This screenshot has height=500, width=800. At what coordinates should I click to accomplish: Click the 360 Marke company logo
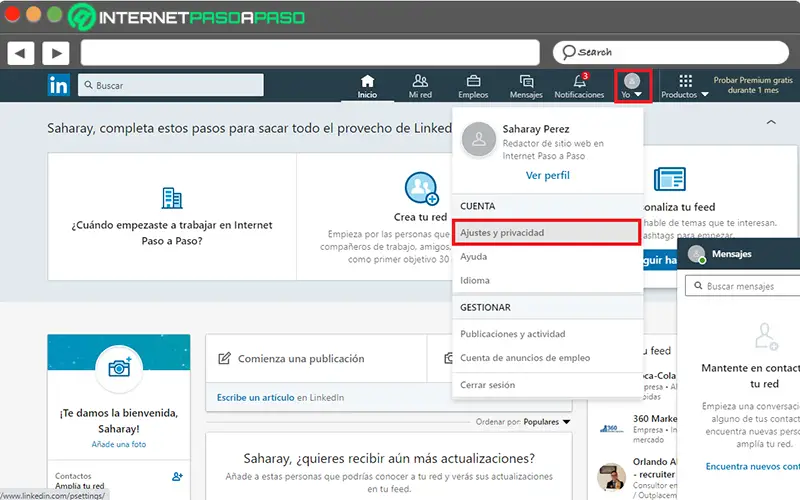(x=612, y=429)
